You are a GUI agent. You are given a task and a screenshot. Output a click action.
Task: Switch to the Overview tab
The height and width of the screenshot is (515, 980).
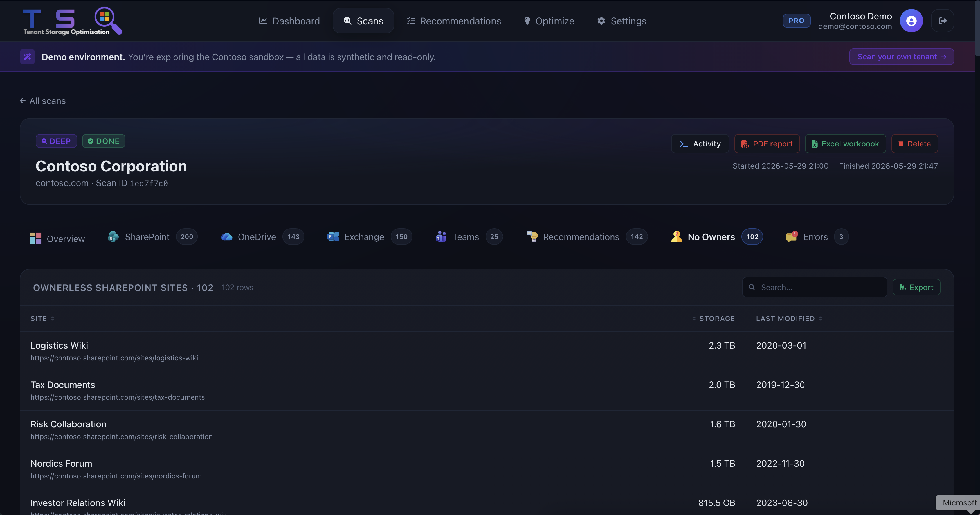(x=57, y=239)
